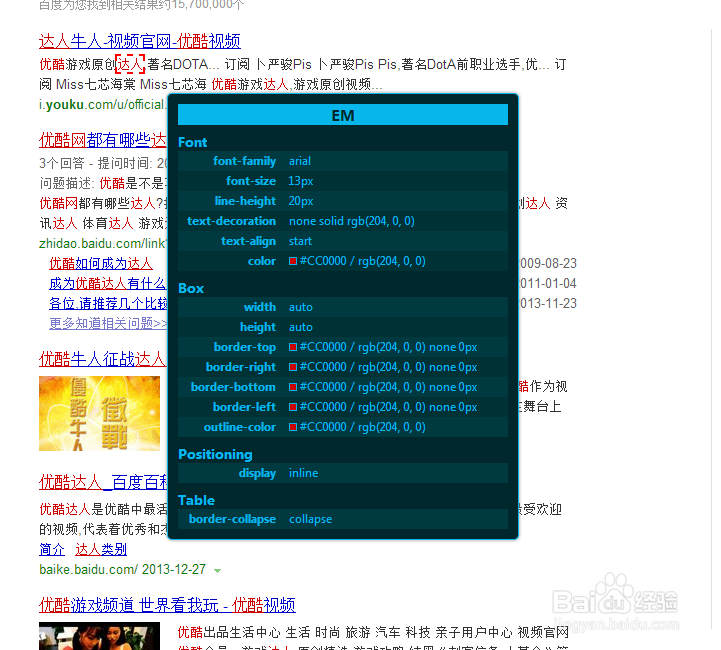
Task: Click the border-left red swatch
Action: [292, 407]
